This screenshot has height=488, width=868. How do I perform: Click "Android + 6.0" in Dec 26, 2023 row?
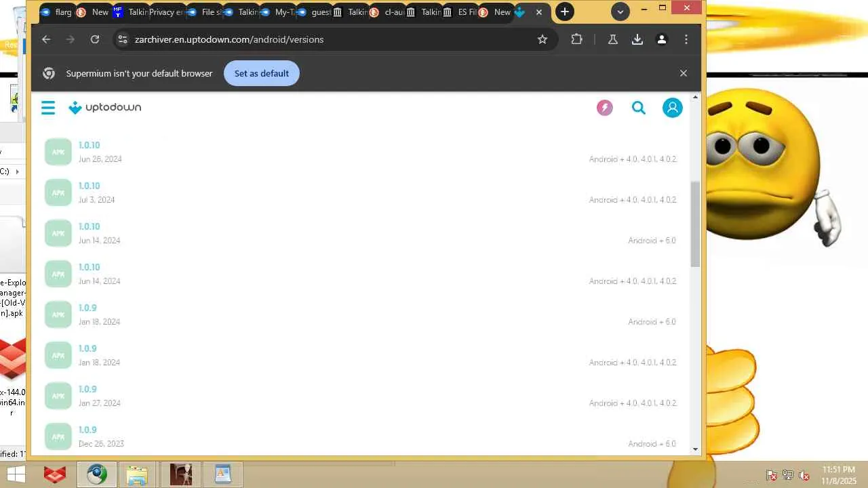click(652, 444)
